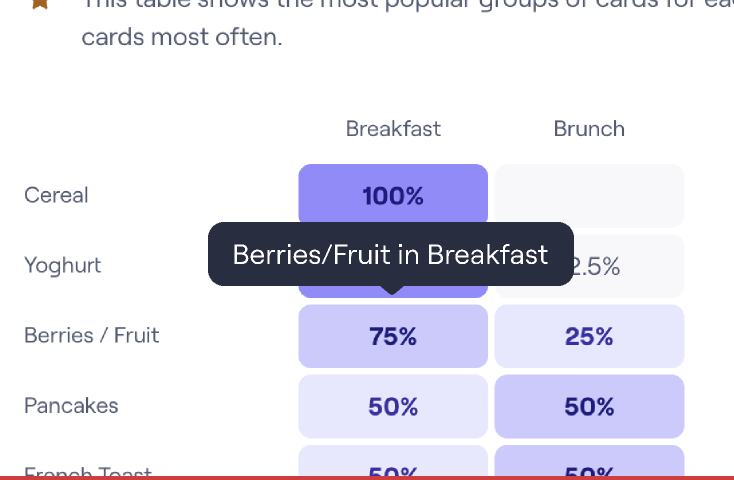Click the Yoghurt row label
Image resolution: width=734 pixels, height=480 pixels.
point(63,266)
